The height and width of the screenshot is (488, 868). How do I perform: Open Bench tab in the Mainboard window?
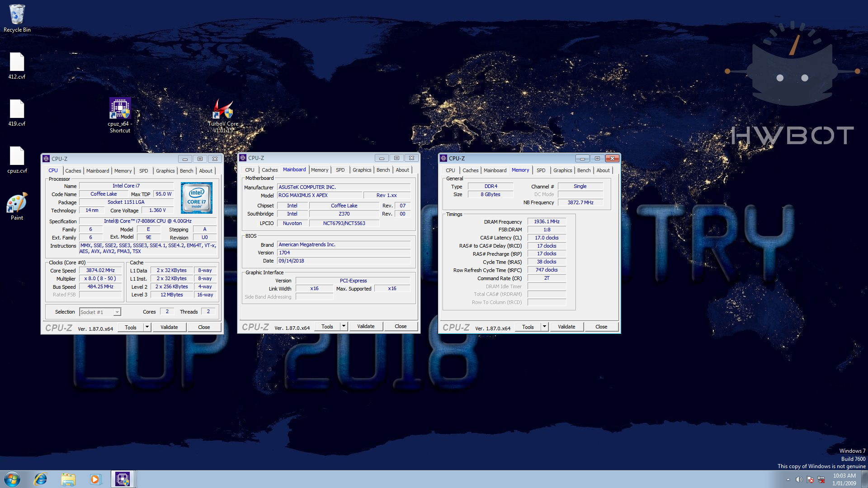[383, 170]
